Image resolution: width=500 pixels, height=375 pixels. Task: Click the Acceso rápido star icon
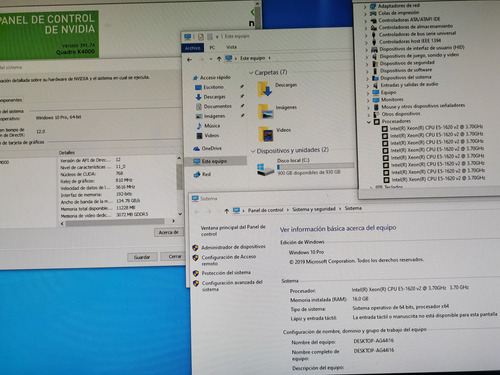coord(195,78)
